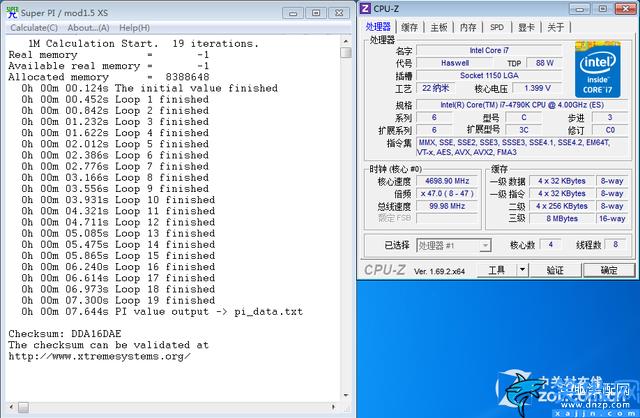Switch to the 显卡 tab in CPU-Z

click(526, 27)
